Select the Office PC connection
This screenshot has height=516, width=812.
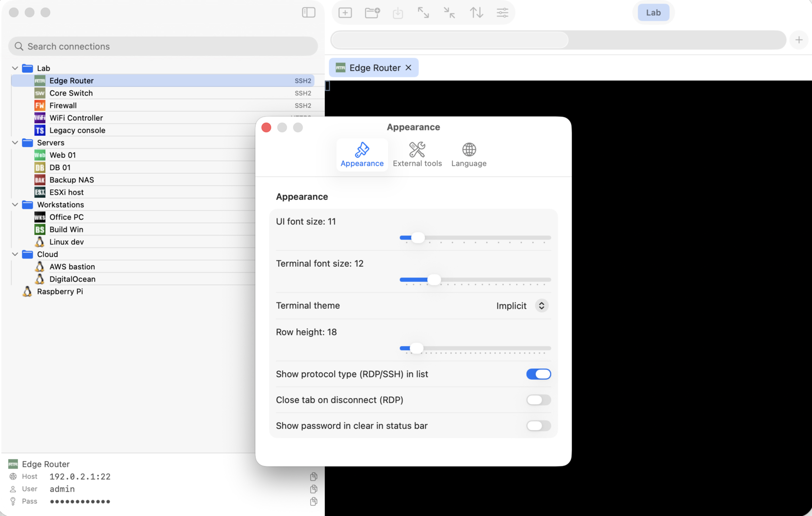[x=67, y=217]
